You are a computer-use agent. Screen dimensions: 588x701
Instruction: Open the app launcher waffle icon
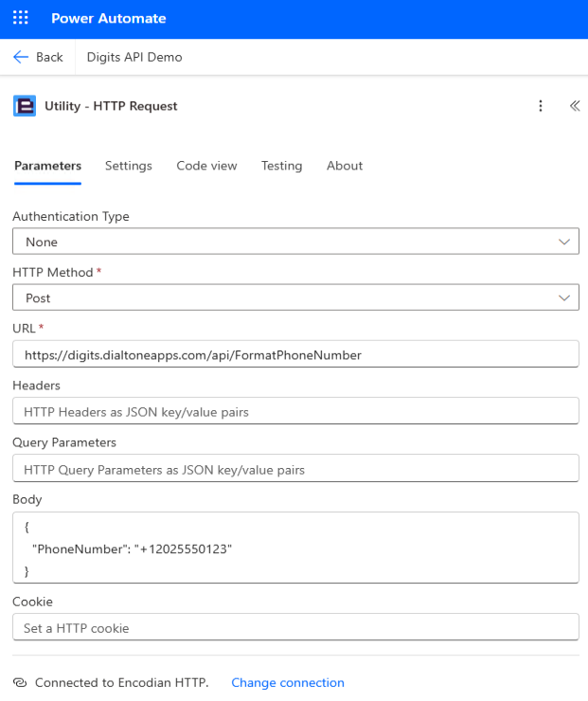20,18
